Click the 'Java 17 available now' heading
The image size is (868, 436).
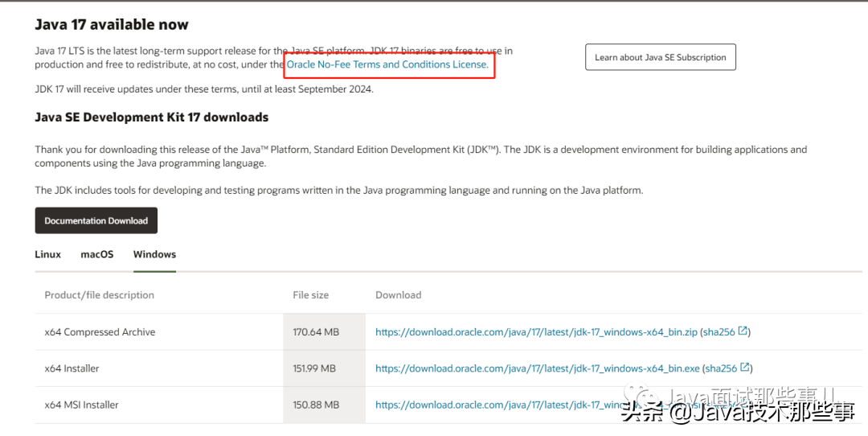112,24
